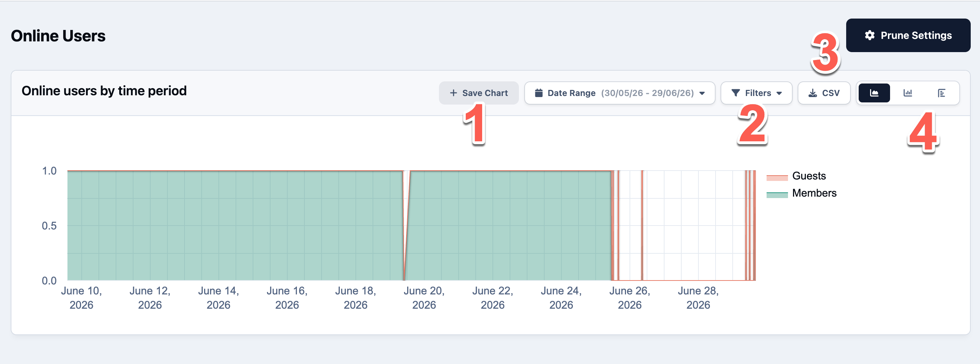Click the date range text 30/05/26 - 29/06/26
Screen dimensions: 980x364
click(647, 93)
